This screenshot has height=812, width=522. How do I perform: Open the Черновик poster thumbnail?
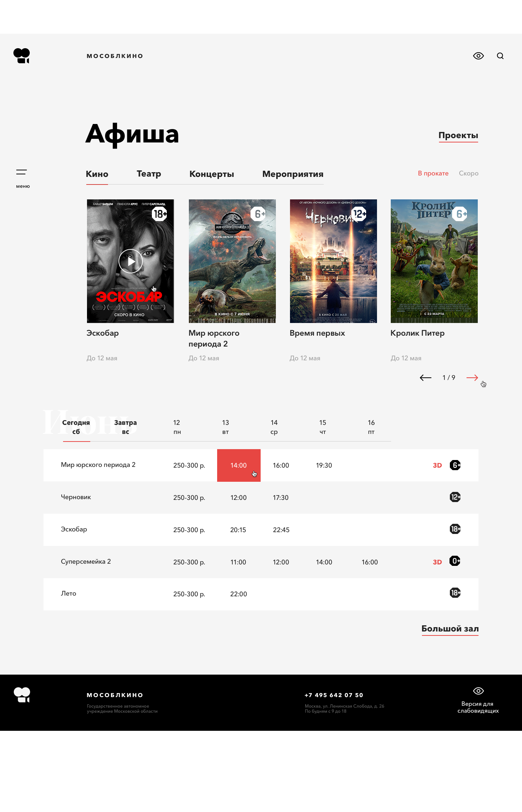[333, 261]
